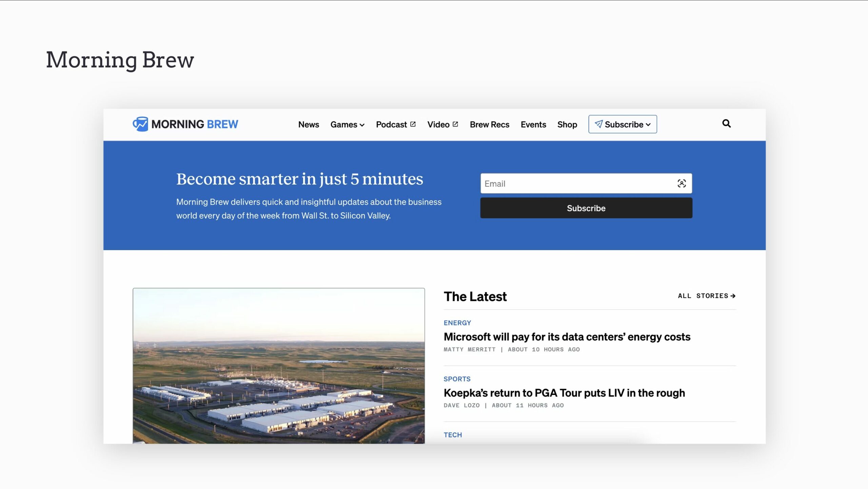Go to Brew Recs page

click(489, 125)
